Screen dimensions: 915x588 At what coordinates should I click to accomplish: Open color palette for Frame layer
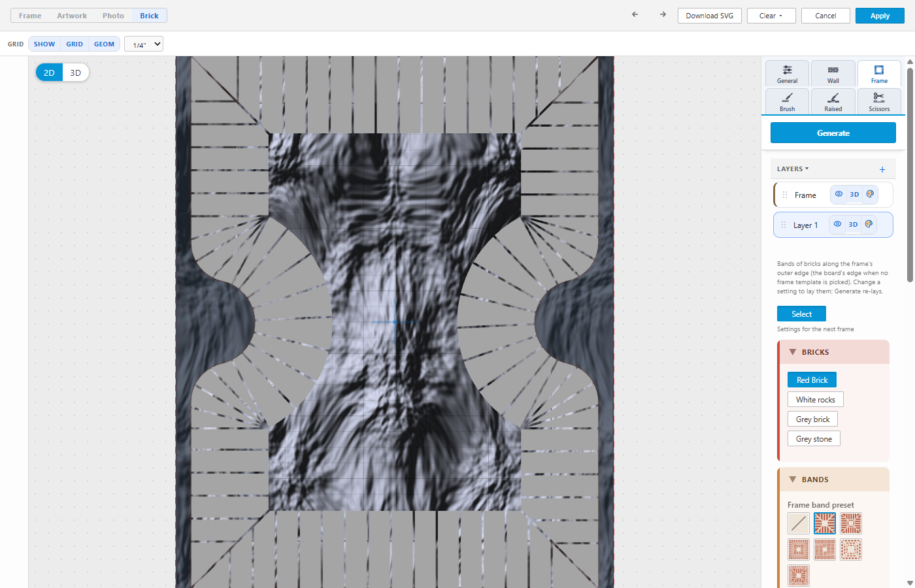[870, 194]
